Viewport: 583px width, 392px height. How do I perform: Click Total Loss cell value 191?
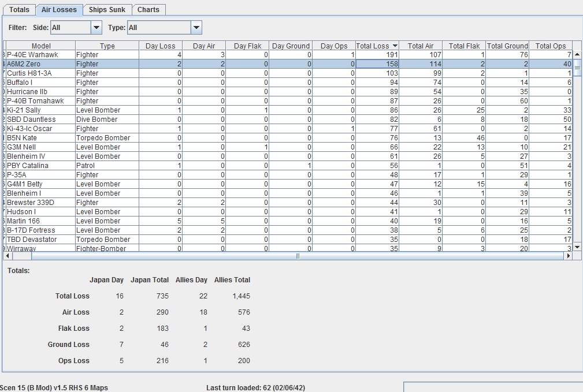tap(377, 55)
